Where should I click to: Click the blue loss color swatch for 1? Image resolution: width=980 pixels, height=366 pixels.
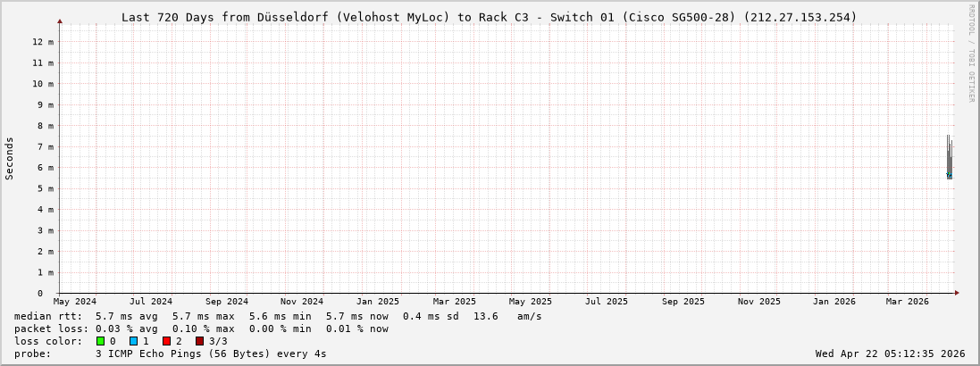pos(133,341)
